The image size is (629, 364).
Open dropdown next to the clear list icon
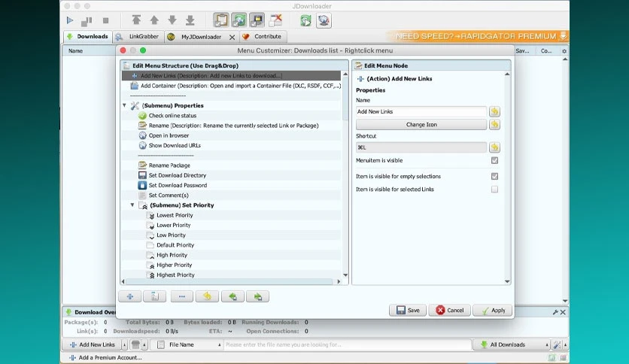(144, 344)
